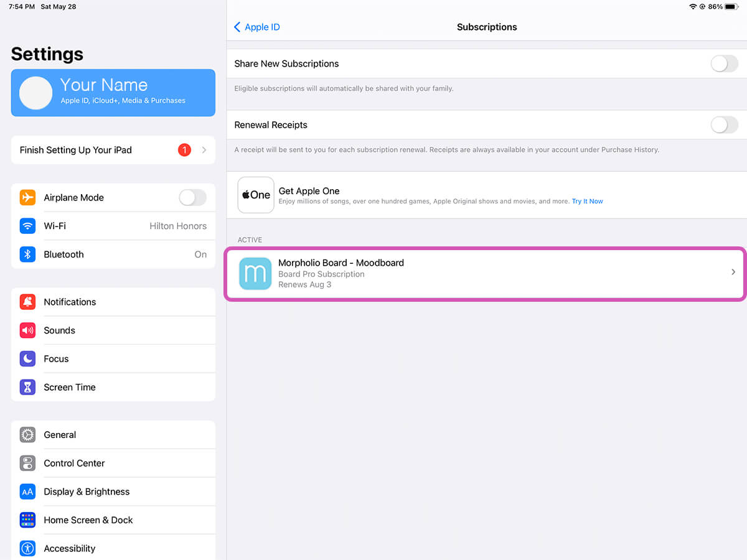This screenshot has height=560, width=747.
Task: Tap the profile avatar circle
Action: [x=35, y=93]
